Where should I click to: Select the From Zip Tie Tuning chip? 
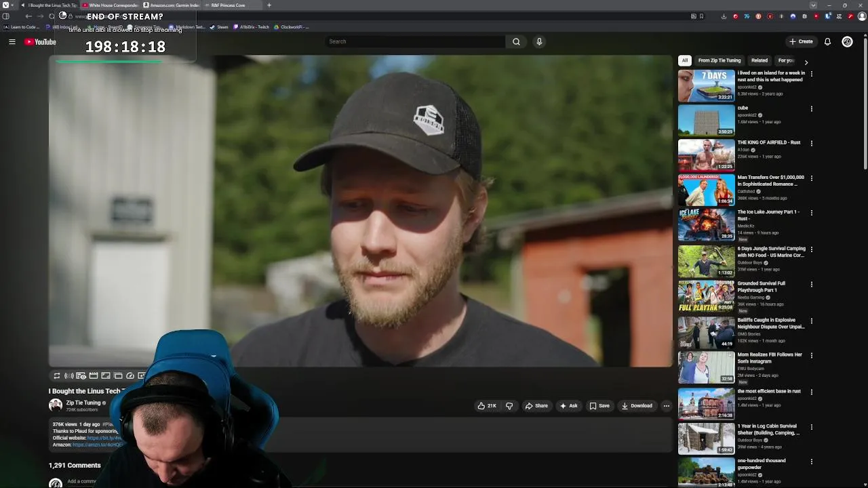719,60
